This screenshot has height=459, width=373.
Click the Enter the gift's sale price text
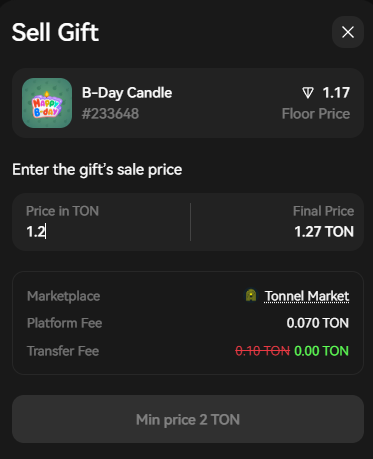97,170
